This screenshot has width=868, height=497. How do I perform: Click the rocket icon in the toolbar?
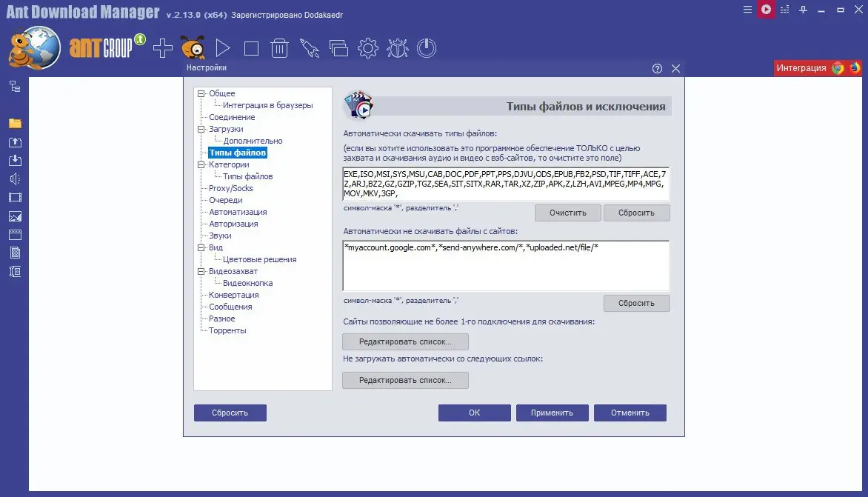click(310, 48)
